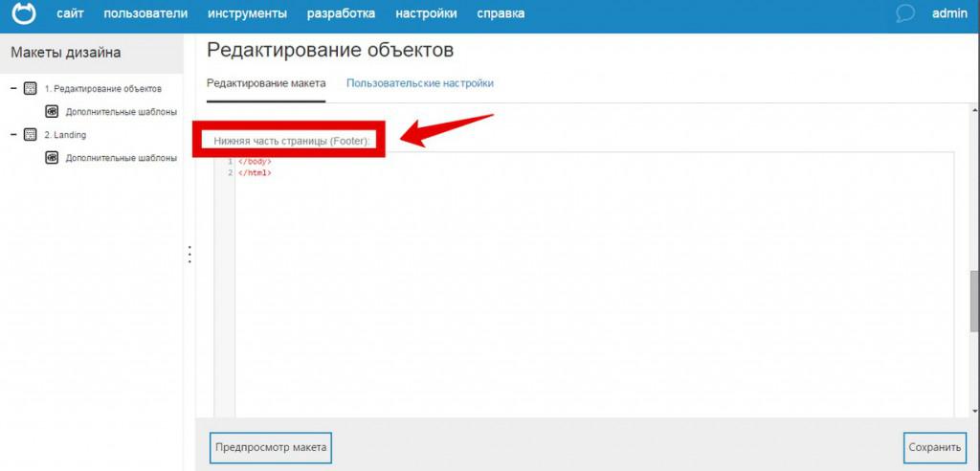The width and height of the screenshot is (980, 471).
Task: Select template icon under '1. Редактирование объектов'
Action: click(x=52, y=111)
